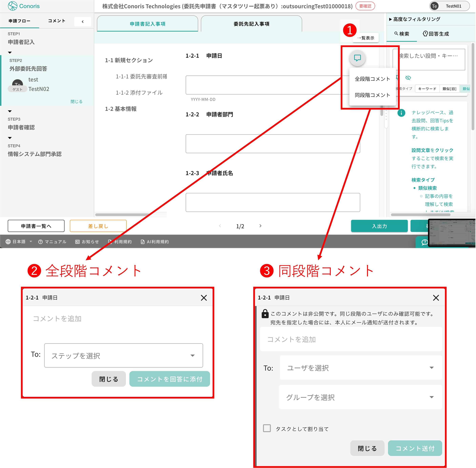Switch to 委託先記入事項 tab
The width and height of the screenshot is (476, 468).
tap(251, 24)
